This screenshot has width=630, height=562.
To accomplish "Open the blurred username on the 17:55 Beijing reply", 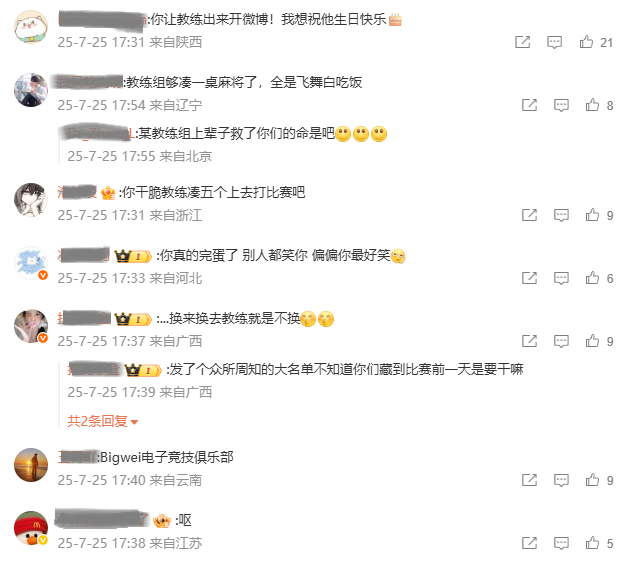I will pyautogui.click(x=98, y=133).
